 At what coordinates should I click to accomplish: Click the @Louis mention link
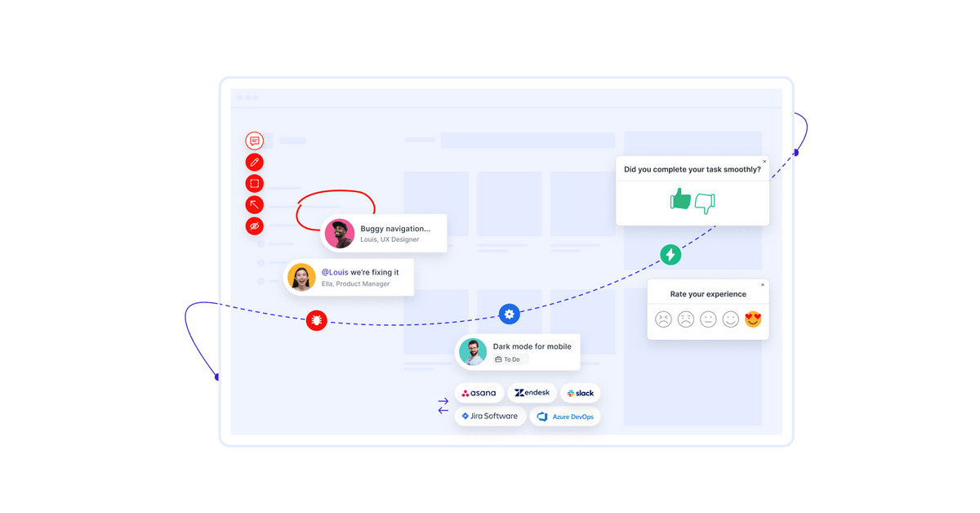coord(335,272)
